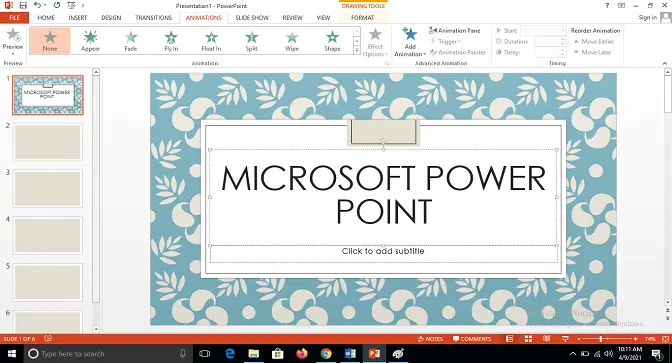Click the subtitle placeholder text box

tap(383, 254)
